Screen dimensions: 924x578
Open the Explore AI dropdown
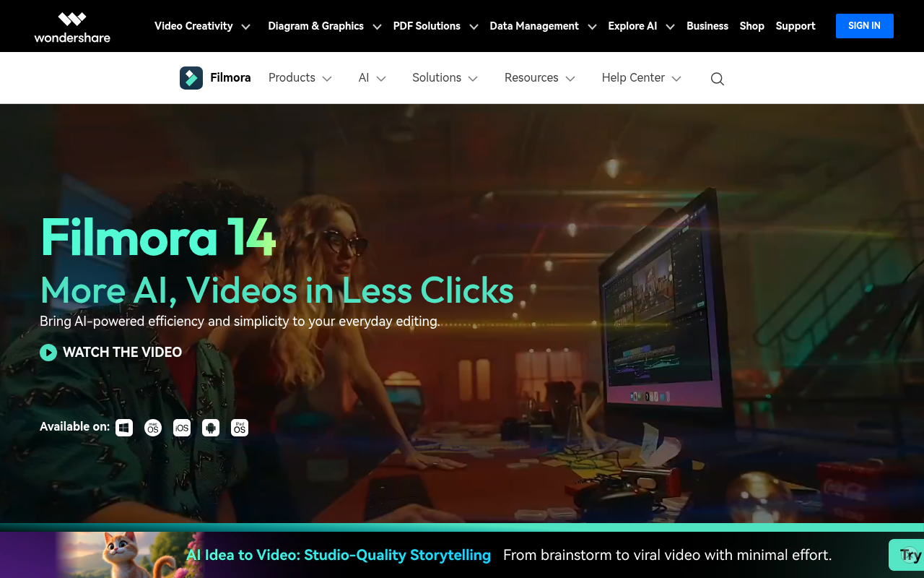click(641, 26)
